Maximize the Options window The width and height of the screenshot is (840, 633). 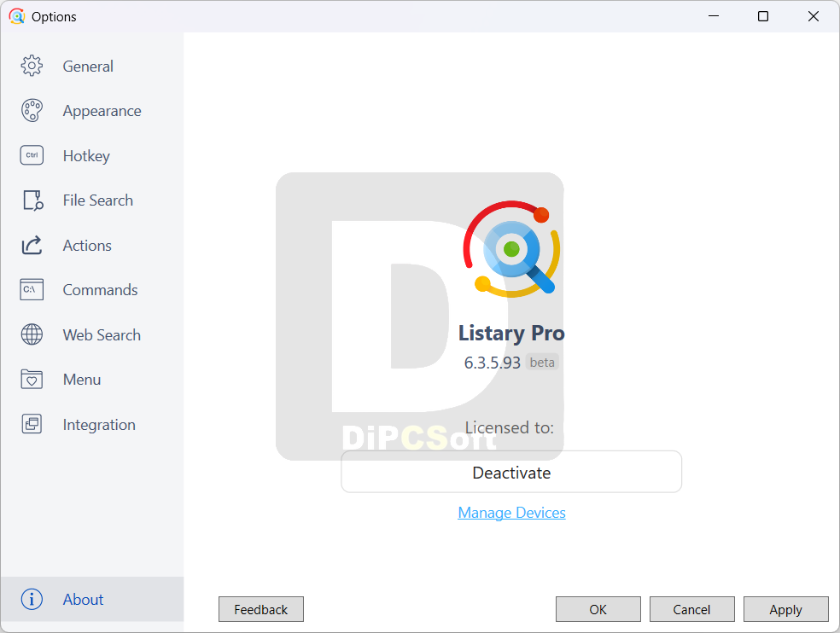tap(763, 16)
